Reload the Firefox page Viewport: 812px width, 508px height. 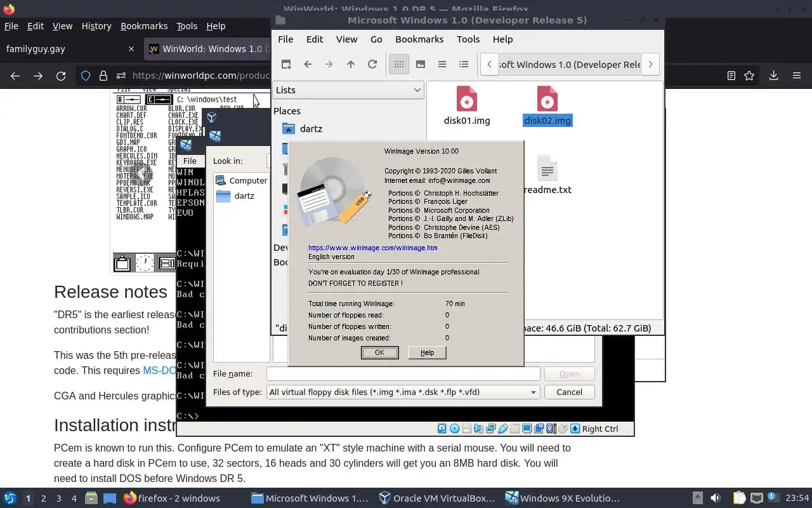[61, 76]
